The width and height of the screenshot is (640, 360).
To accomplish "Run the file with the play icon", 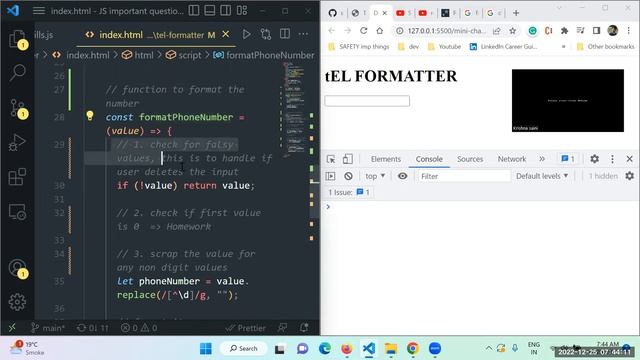I will pos(246,35).
